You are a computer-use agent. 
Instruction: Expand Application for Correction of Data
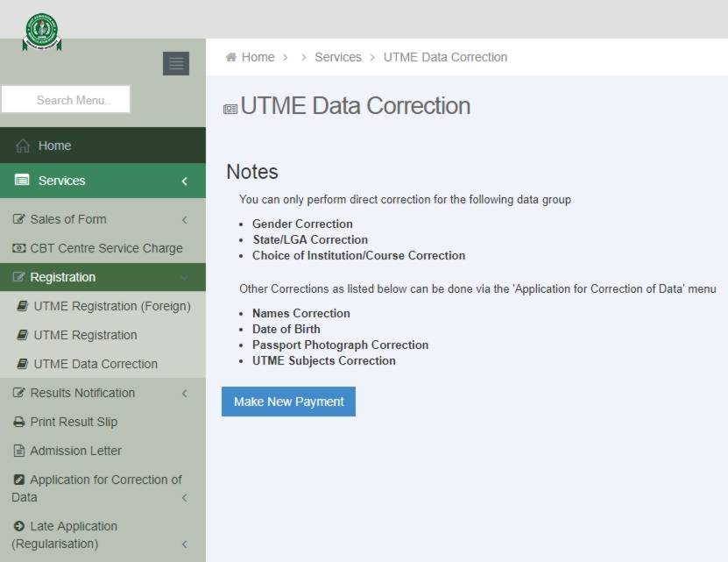pyautogui.click(x=184, y=497)
